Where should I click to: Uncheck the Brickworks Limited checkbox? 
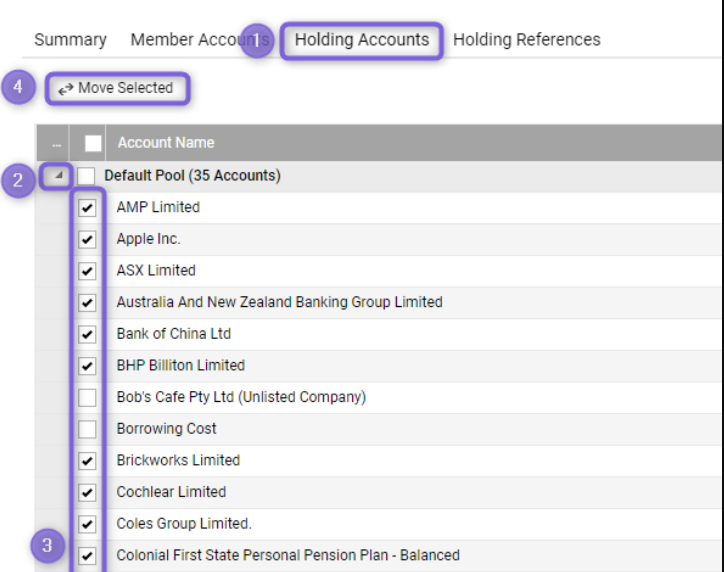click(87, 461)
